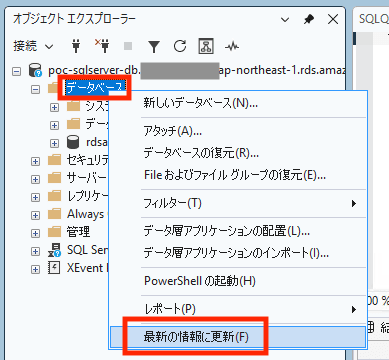The height and width of the screenshot is (360, 389).
Task: Expand the セキュリティ folder
Action: (x=35, y=161)
